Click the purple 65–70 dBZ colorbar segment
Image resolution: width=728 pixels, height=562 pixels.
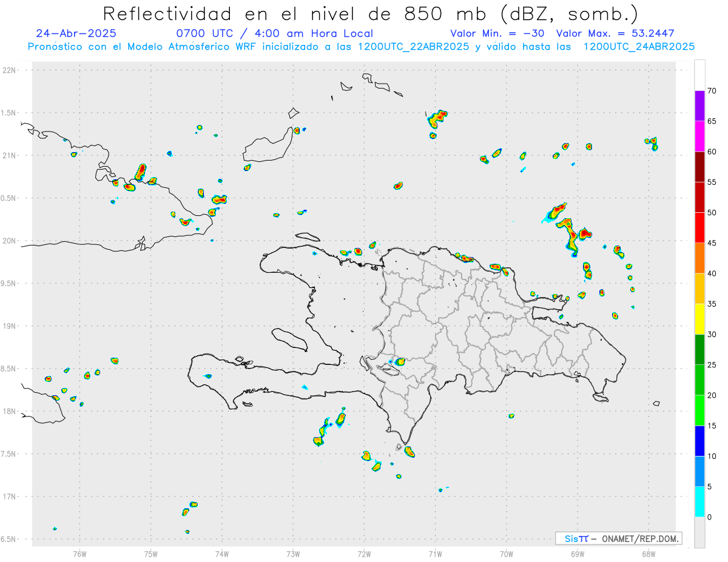(699, 106)
